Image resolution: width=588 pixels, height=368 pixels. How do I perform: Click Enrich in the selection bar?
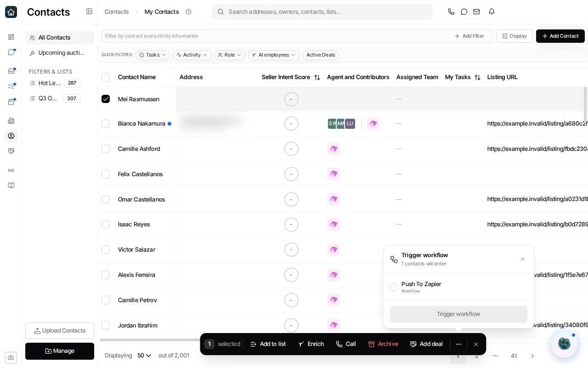pos(311,344)
